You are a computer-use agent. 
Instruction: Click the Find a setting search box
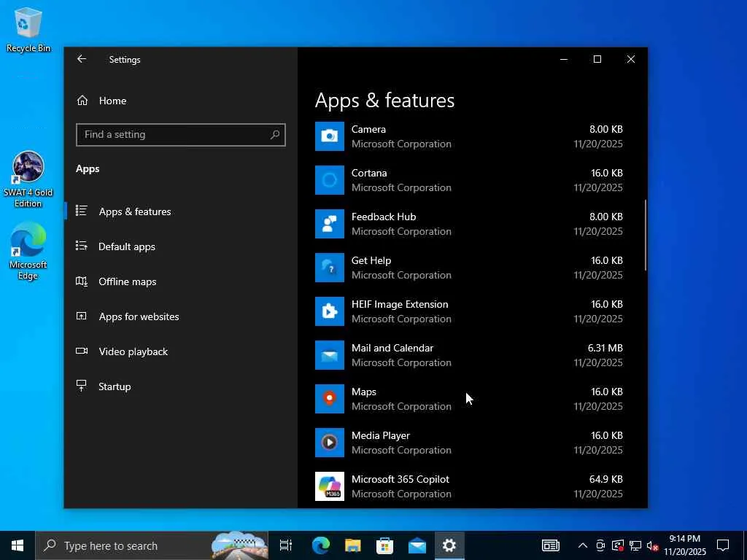181,135
